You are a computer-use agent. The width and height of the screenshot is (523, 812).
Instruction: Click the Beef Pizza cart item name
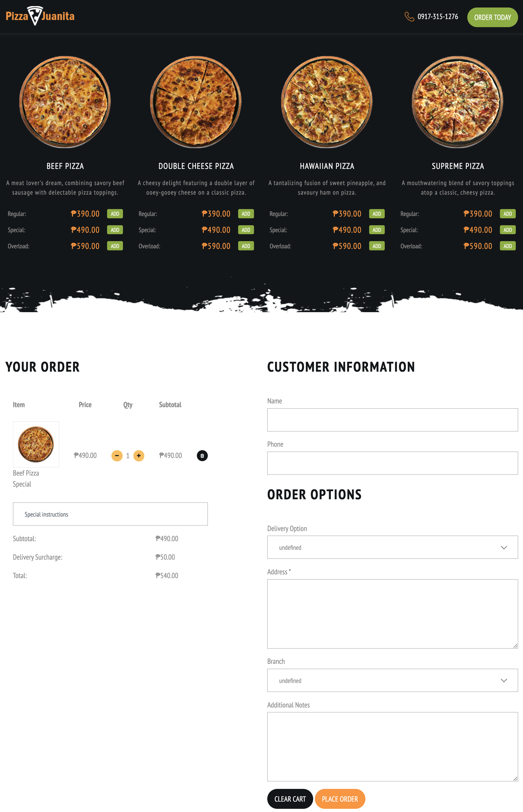[x=26, y=473]
